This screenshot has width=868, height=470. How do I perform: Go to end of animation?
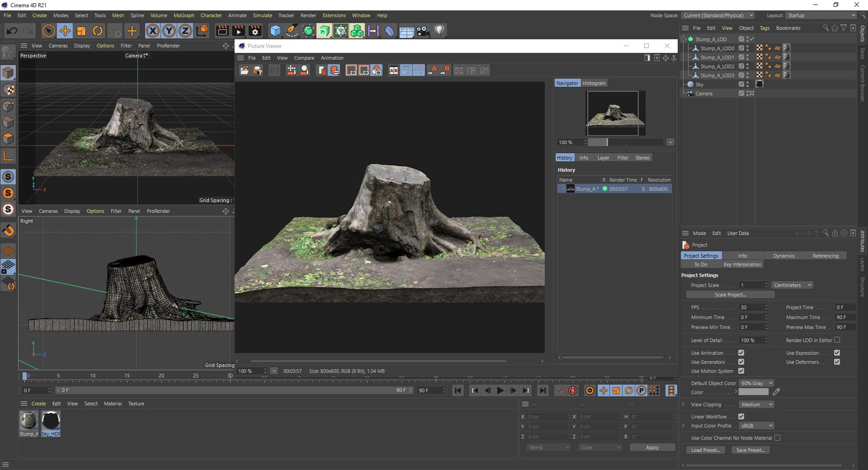(542, 390)
